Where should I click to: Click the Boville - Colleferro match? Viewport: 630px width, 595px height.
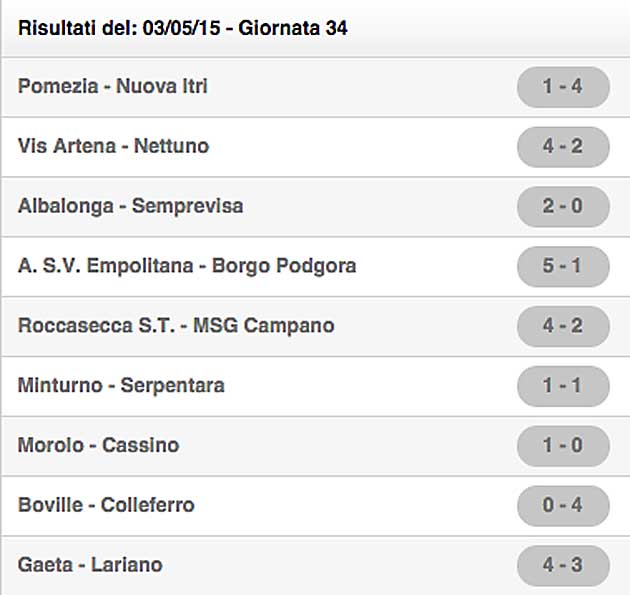click(106, 505)
